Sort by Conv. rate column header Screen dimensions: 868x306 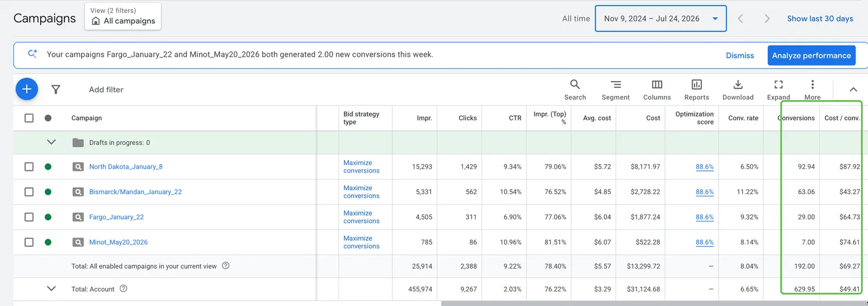743,118
